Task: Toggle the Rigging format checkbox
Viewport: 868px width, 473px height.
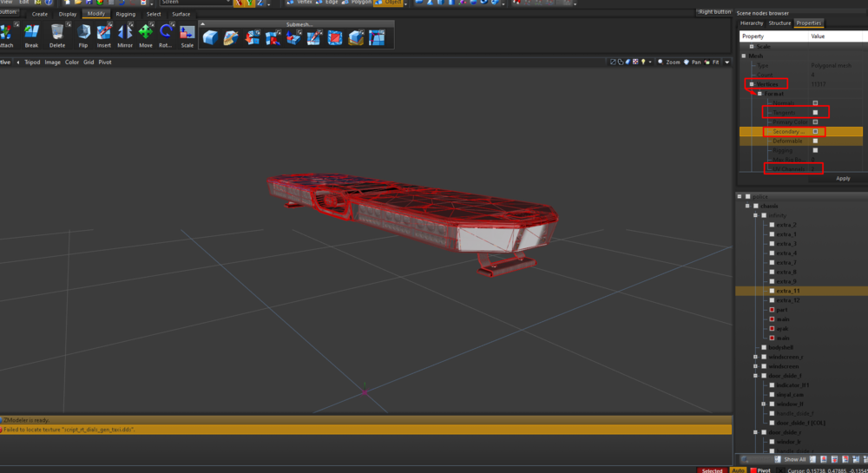Action: point(815,150)
